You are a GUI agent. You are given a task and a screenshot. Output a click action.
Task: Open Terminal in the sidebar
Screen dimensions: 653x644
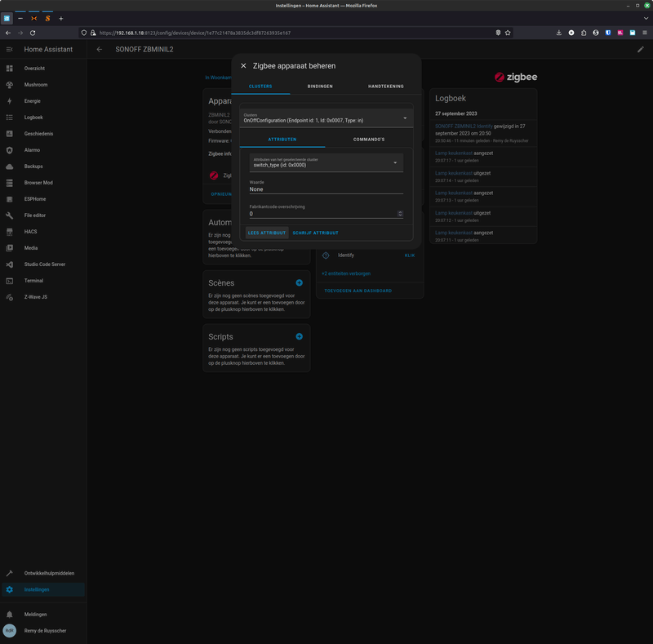33,281
